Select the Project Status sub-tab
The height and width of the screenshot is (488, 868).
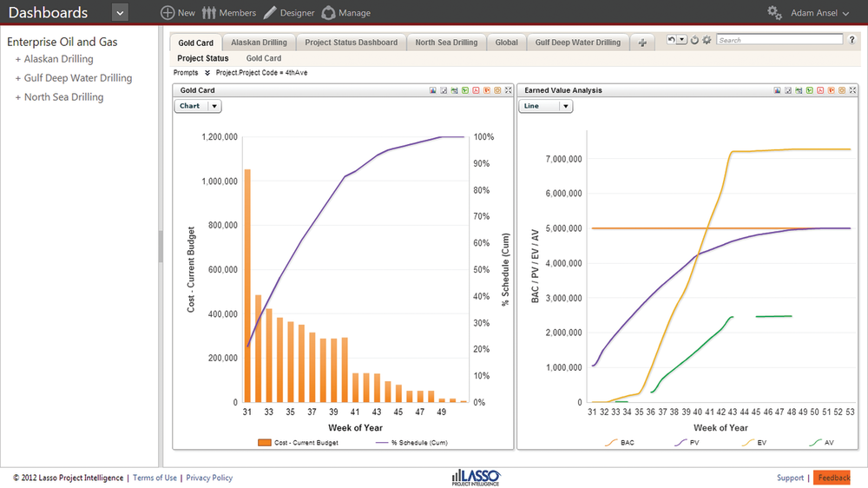202,58
